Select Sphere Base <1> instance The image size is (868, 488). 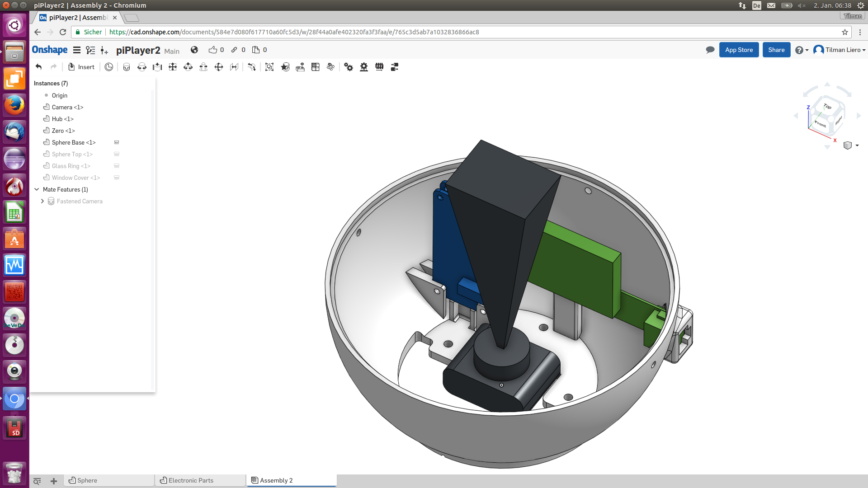(74, 142)
